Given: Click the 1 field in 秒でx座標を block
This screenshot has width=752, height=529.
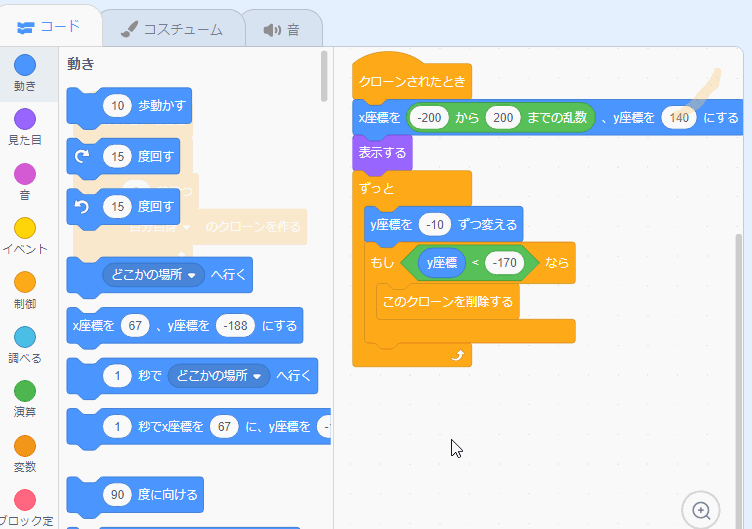Looking at the screenshot, I should pyautogui.click(x=118, y=427).
